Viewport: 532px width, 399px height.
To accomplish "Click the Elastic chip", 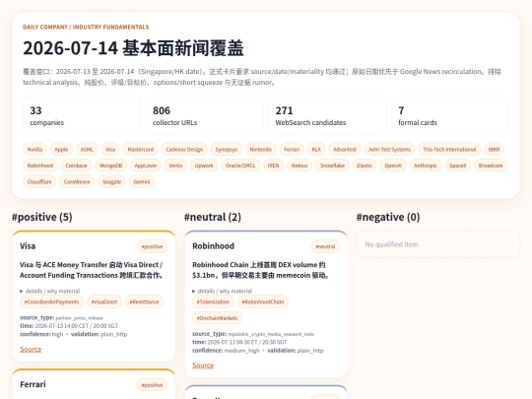I will [x=365, y=166].
